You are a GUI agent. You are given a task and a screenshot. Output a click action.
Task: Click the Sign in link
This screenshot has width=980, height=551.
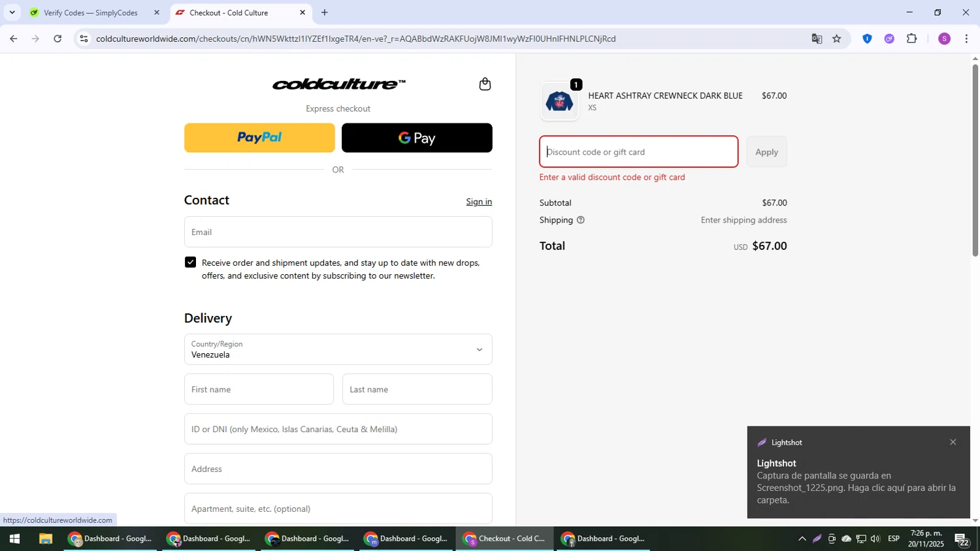pyautogui.click(x=479, y=202)
